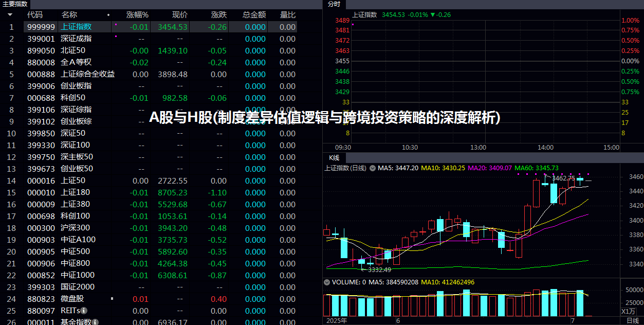Click the 13:00 time axis label
Image resolution: width=644 pixels, height=325 pixels.
click(478, 148)
